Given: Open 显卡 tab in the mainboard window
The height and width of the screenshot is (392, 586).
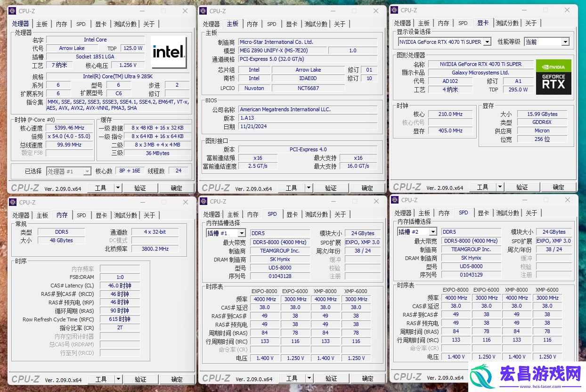Looking at the screenshot, I should (x=292, y=24).
